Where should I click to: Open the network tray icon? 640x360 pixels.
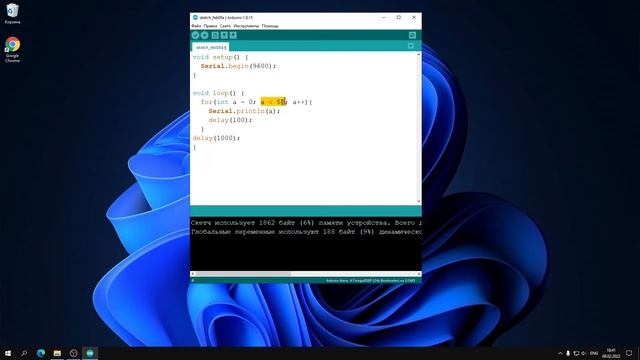pyautogui.click(x=576, y=353)
